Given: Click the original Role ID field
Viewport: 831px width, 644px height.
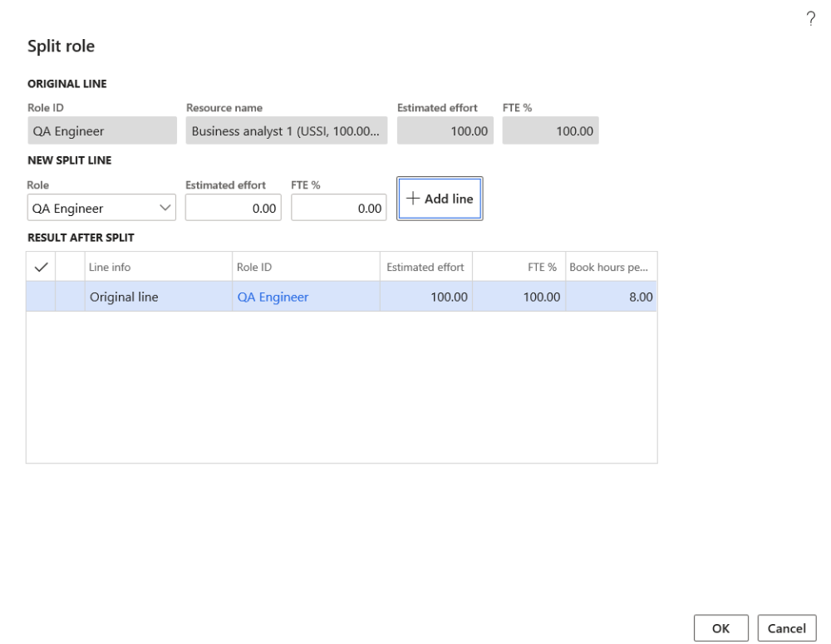Looking at the screenshot, I should (102, 131).
